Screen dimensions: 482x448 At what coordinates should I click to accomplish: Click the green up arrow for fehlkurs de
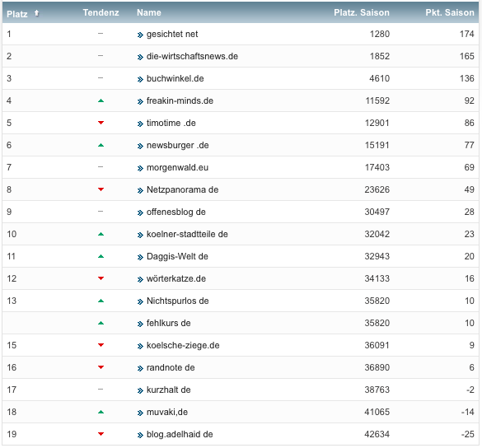coord(101,323)
